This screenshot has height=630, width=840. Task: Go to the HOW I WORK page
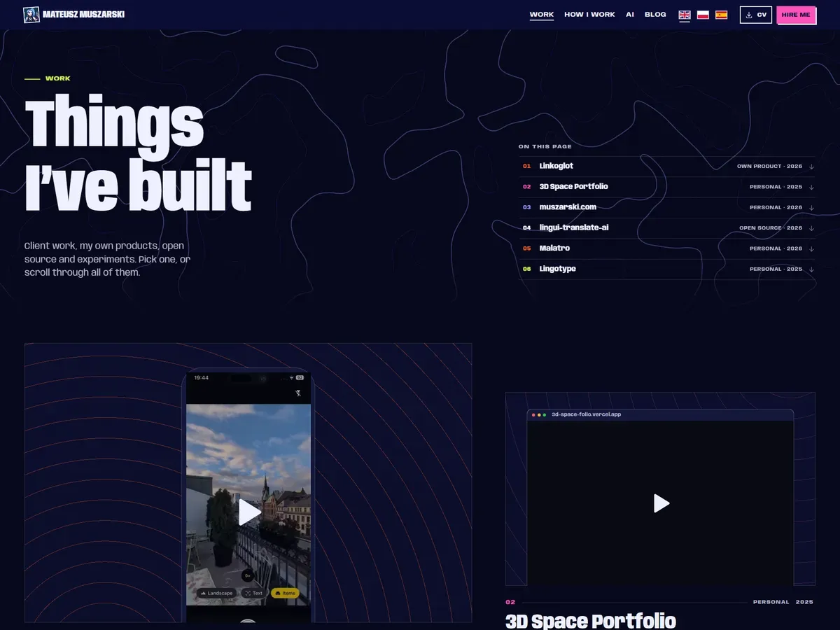point(589,15)
